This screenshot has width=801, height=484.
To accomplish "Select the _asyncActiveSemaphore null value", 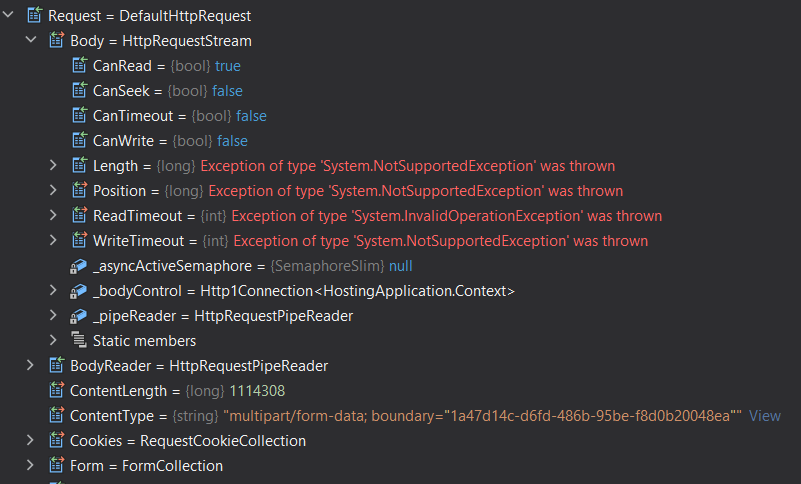I will 401,266.
